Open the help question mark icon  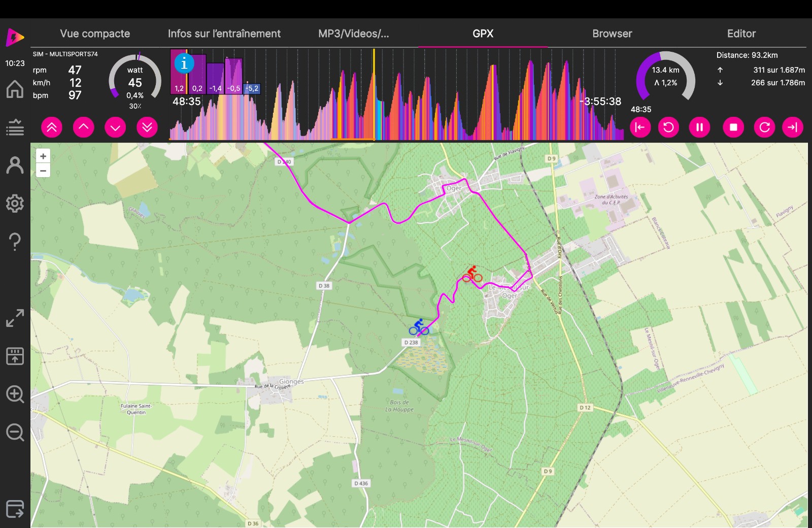coord(15,242)
